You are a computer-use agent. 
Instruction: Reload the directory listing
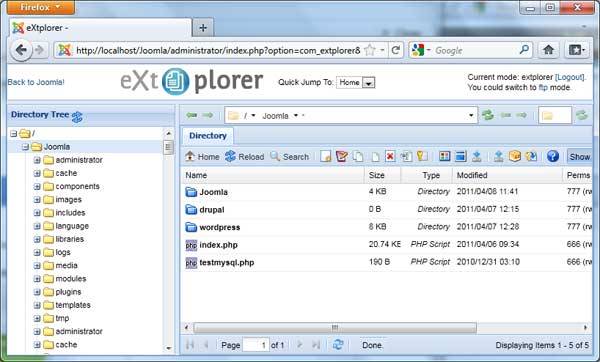point(244,157)
